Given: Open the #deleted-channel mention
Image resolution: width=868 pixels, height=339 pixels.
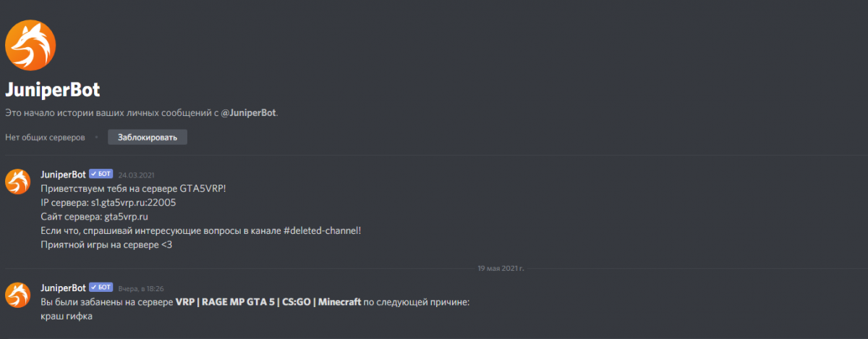Looking at the screenshot, I should (320, 230).
